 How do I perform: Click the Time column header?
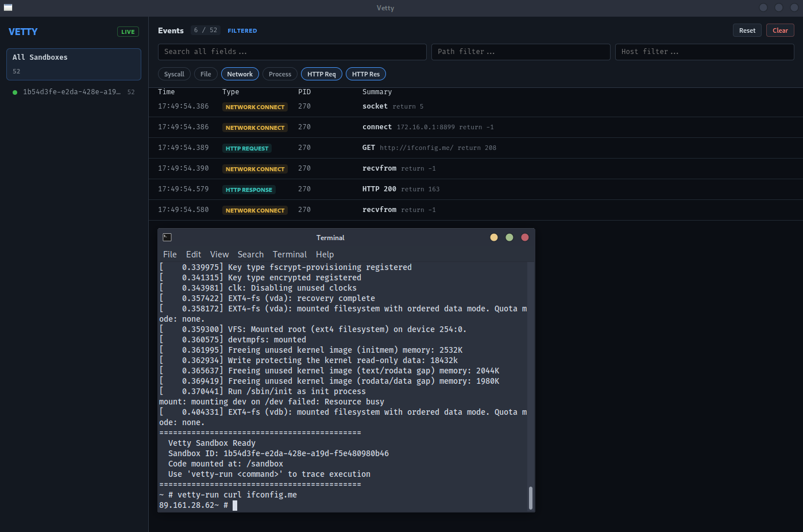coord(167,92)
